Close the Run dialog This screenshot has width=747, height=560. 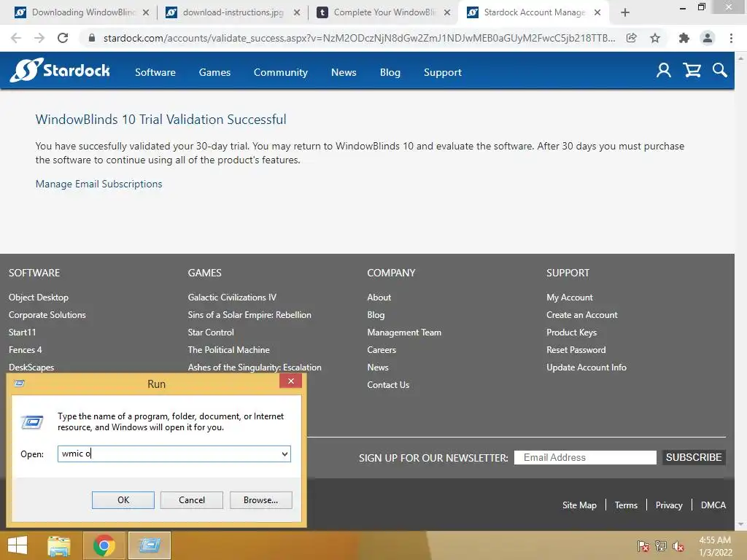(290, 381)
